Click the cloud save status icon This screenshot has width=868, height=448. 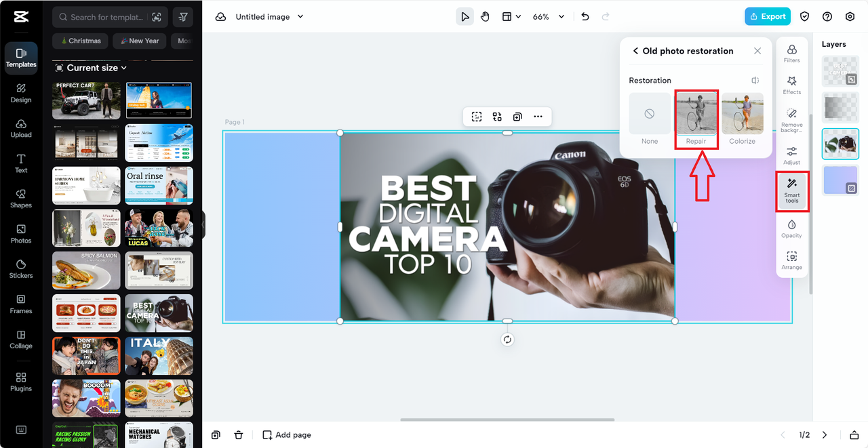pyautogui.click(x=220, y=17)
